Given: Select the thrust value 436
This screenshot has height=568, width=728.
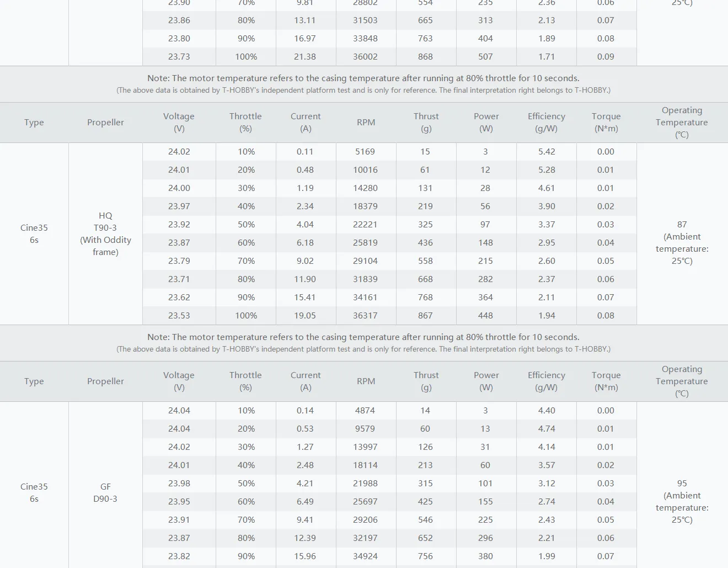Looking at the screenshot, I should pyautogui.click(x=425, y=243).
